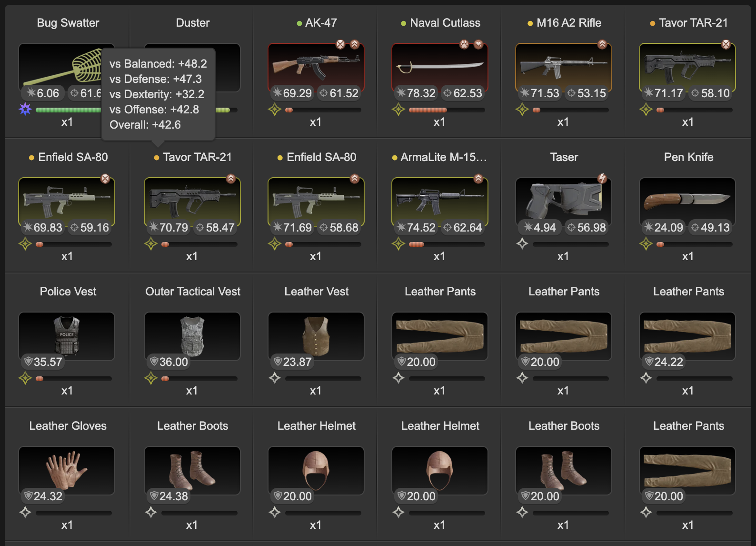
Task: Click the quality star under the 24.22 Leather Pants
Action: pyautogui.click(x=646, y=378)
